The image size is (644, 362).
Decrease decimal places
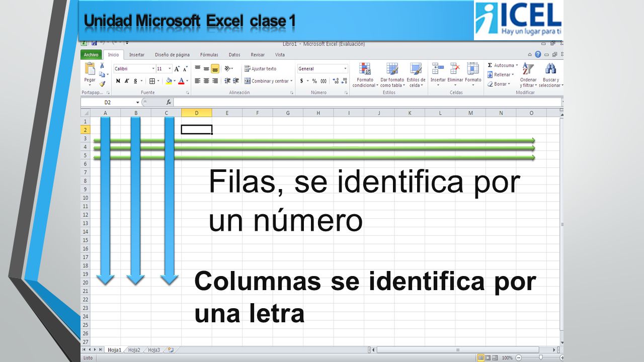click(344, 81)
